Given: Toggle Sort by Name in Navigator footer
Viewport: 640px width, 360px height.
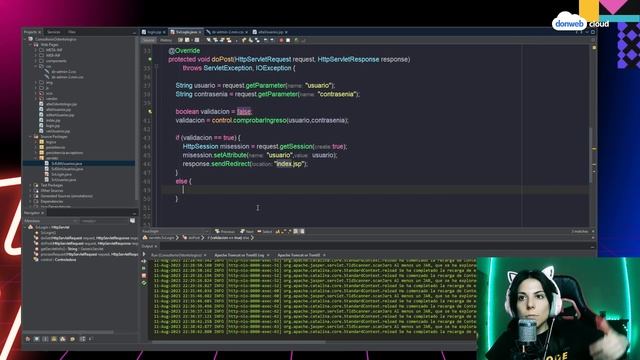Looking at the screenshot, I should [x=83, y=339].
